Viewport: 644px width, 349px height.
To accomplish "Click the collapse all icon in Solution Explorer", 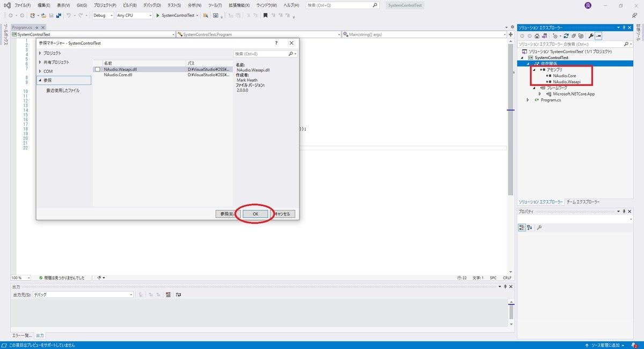I will 573,36.
